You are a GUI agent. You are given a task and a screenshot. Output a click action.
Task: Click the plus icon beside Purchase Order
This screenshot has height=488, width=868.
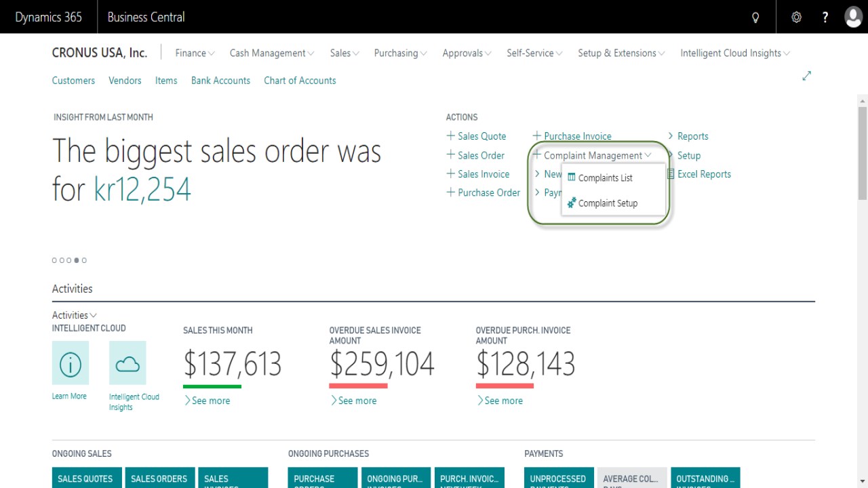pos(450,192)
